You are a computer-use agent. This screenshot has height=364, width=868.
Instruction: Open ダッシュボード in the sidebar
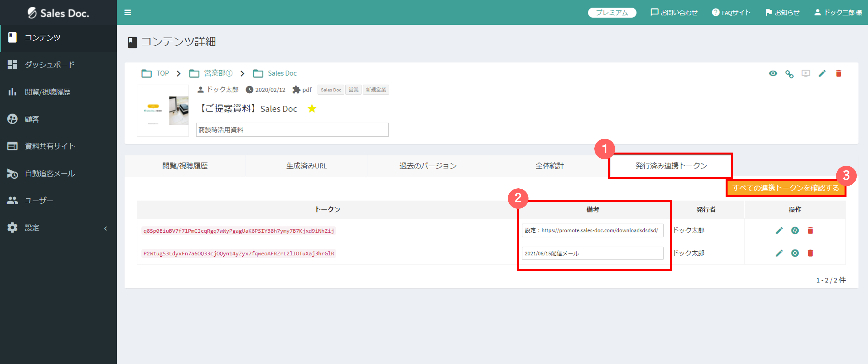pos(50,64)
